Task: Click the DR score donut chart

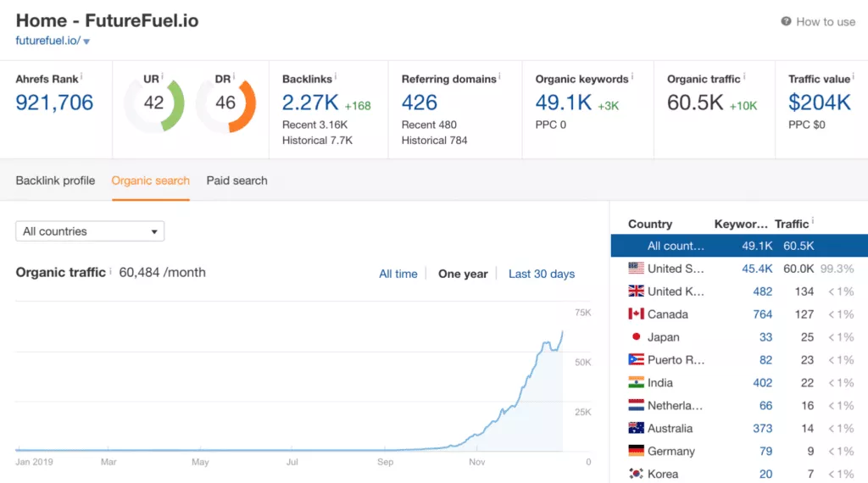Action: click(x=225, y=103)
